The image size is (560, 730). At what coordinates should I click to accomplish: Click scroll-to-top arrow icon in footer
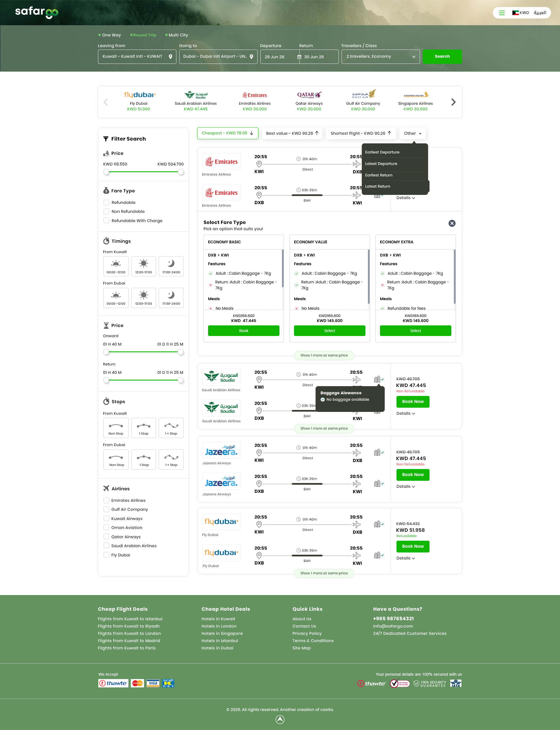coord(280,720)
